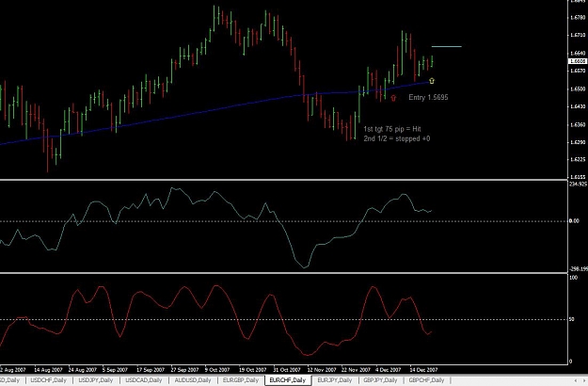The height and width of the screenshot is (386, 588).
Task: Click the 1.6710 price axis label
Action: pyautogui.click(x=578, y=35)
